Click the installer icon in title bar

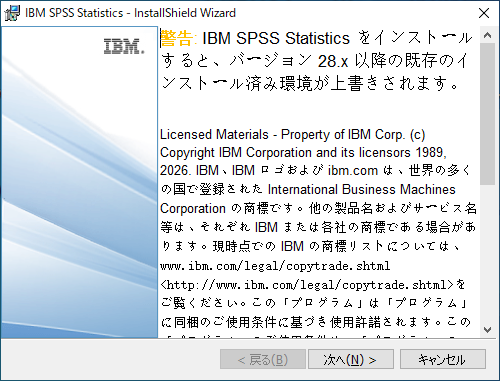click(x=12, y=13)
